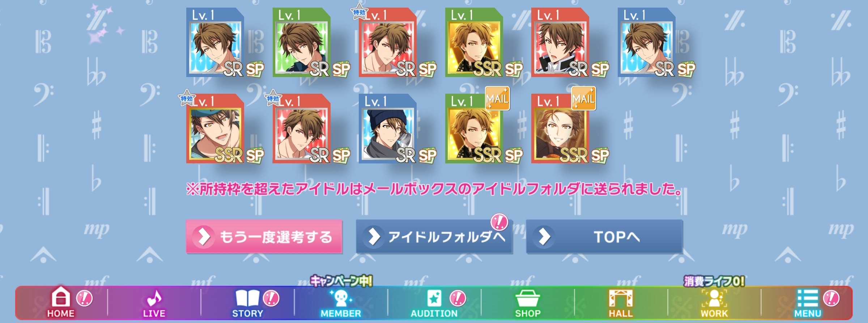Viewport: 868px width, 323px height.
Task: Click the もう一度選考する pink button
Action: [x=264, y=237]
